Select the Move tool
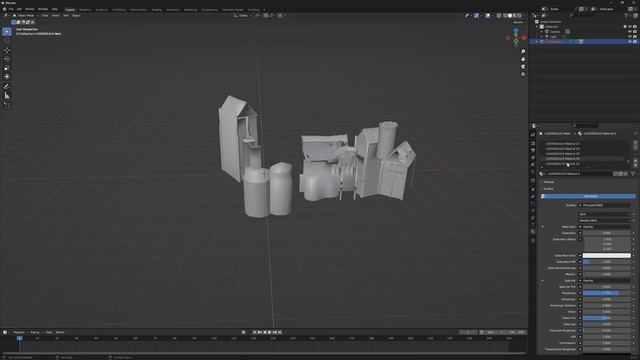This screenshot has height=360, width=640. pos(7,50)
